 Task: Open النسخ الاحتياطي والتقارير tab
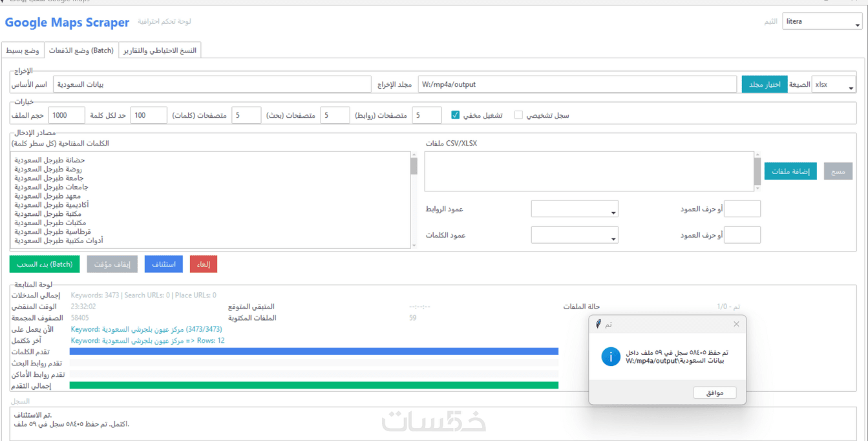160,50
